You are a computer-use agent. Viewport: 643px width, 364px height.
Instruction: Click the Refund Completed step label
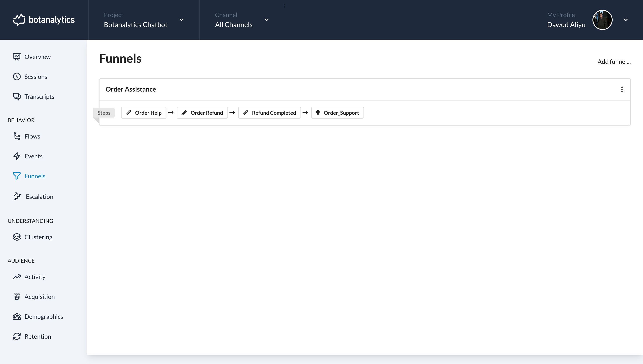pyautogui.click(x=274, y=113)
